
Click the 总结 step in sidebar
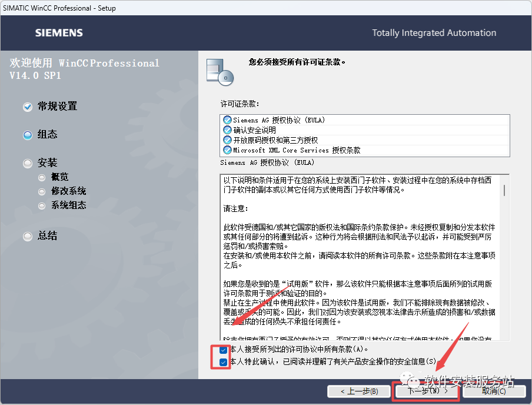47,235
